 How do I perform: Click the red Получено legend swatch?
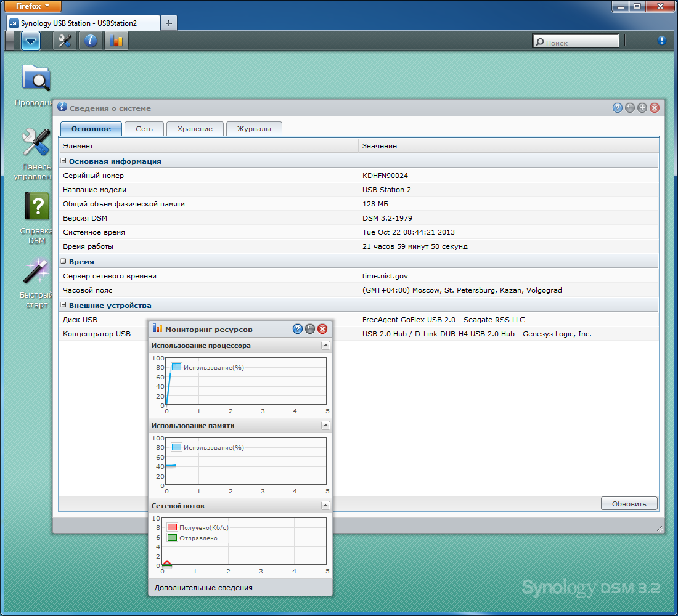172,527
